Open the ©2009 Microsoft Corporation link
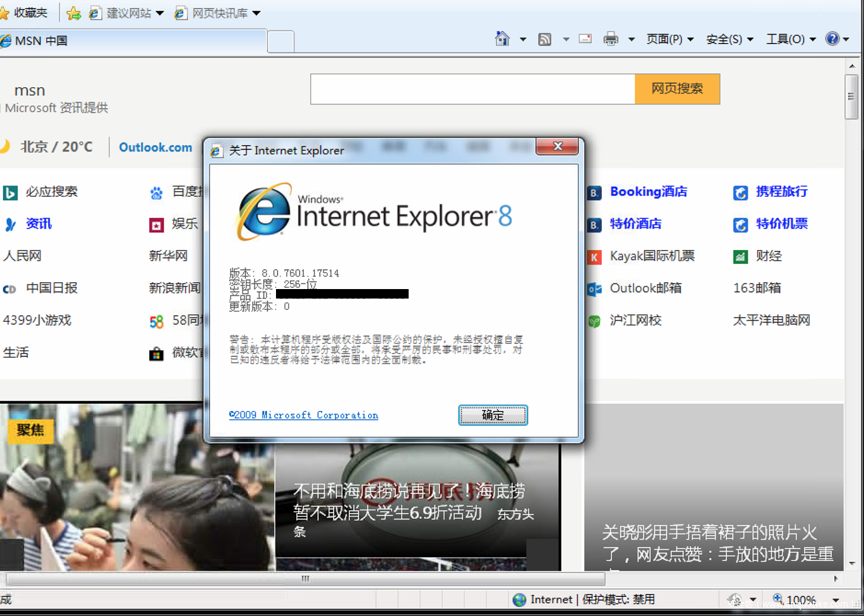The width and height of the screenshot is (864, 616). click(304, 415)
